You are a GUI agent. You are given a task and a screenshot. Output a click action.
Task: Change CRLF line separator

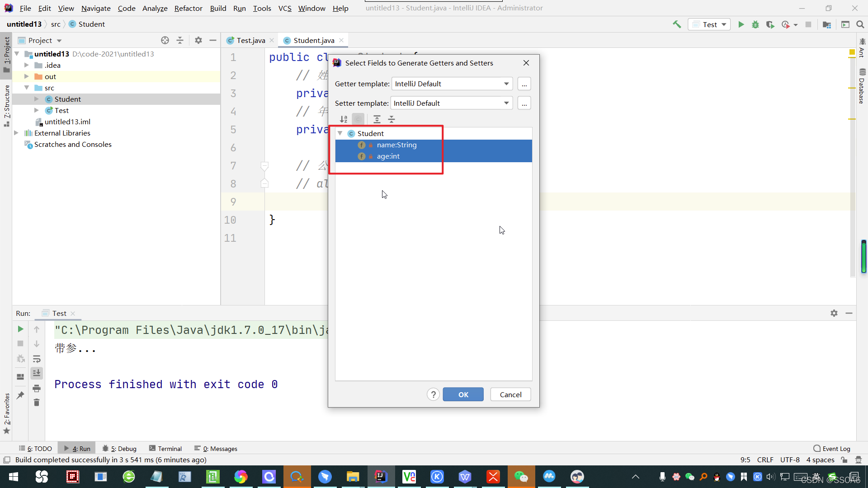point(765,460)
